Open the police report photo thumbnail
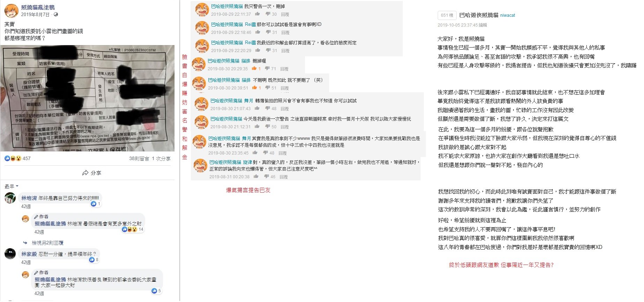 87,98
